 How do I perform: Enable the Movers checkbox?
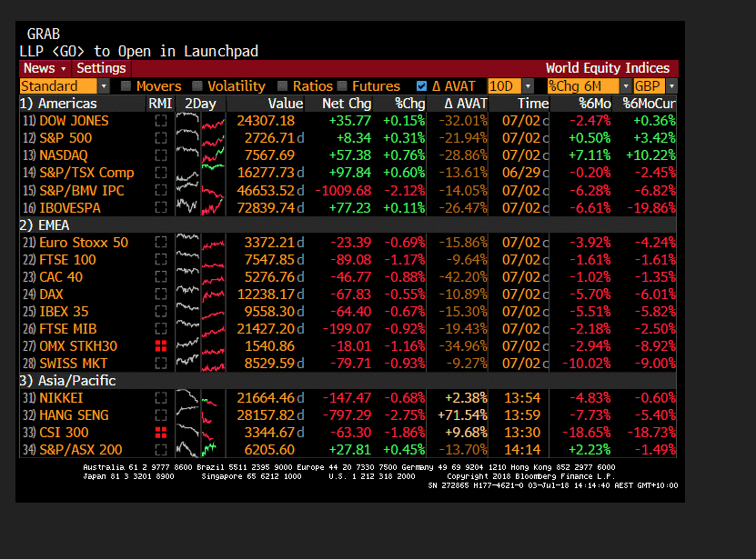pyautogui.click(x=126, y=86)
